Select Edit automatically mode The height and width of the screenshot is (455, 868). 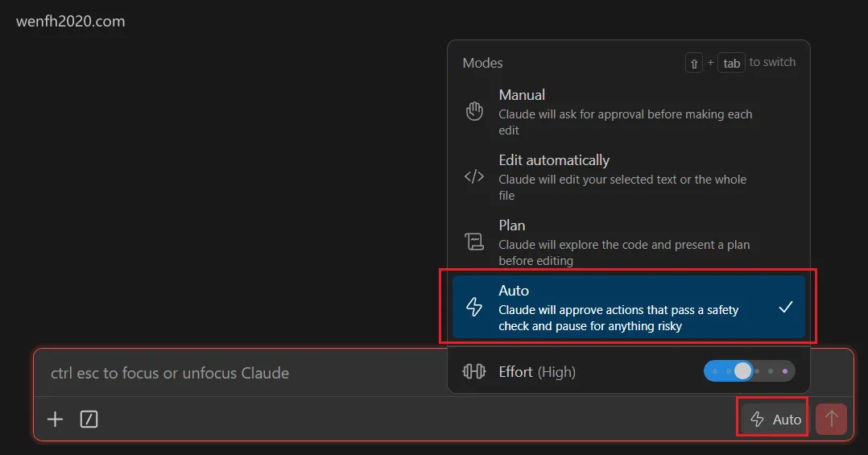(x=628, y=177)
